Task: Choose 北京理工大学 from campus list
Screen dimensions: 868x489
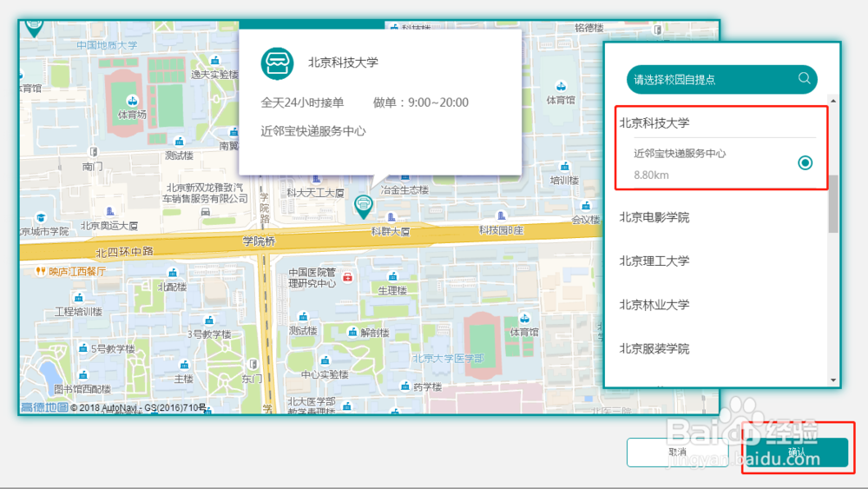Action: click(x=654, y=261)
